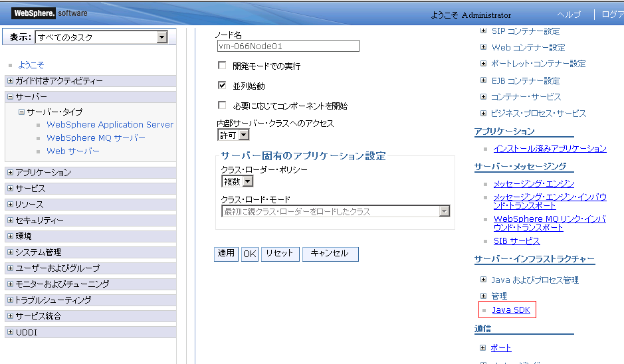The image size is (624, 364).
Task: Expand Java およびプロセス管理 plus icon
Action: pyautogui.click(x=483, y=280)
